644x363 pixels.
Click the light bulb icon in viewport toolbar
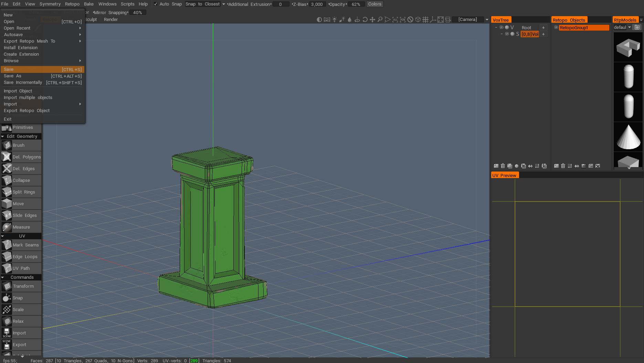[x=334, y=20]
